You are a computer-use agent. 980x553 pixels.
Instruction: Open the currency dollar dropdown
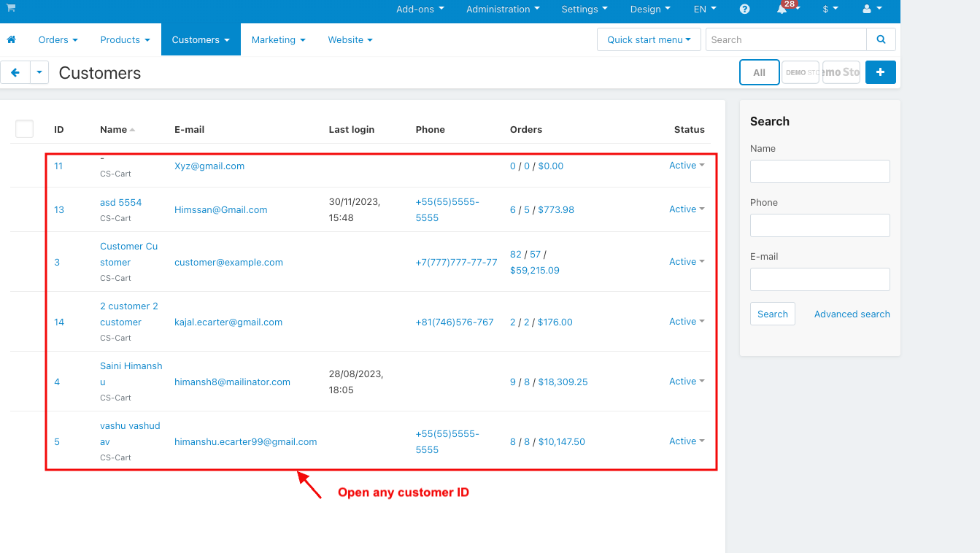830,9
